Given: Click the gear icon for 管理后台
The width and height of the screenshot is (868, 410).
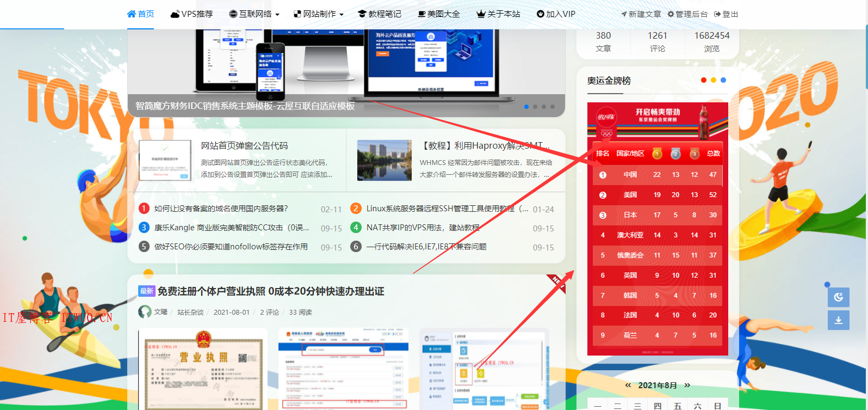Looking at the screenshot, I should pos(671,14).
